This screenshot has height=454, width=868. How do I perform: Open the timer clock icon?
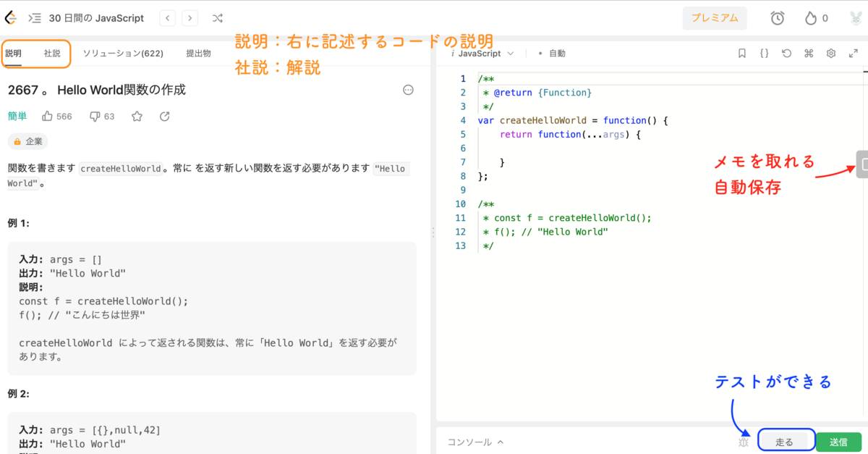(x=777, y=18)
